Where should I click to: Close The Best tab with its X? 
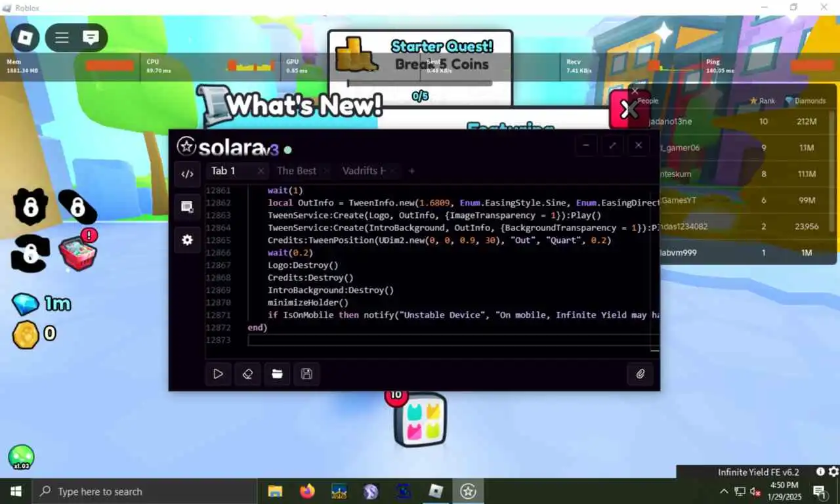[x=327, y=171]
